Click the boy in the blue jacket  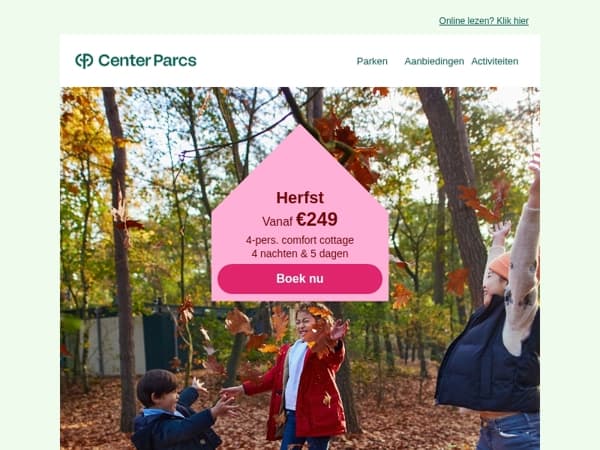coord(172,411)
